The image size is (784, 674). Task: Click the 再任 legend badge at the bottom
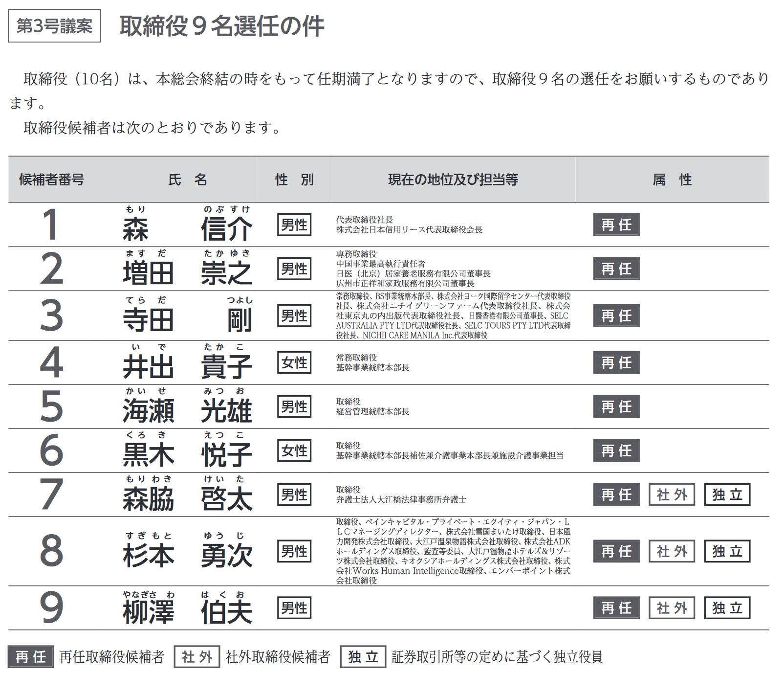click(31, 657)
